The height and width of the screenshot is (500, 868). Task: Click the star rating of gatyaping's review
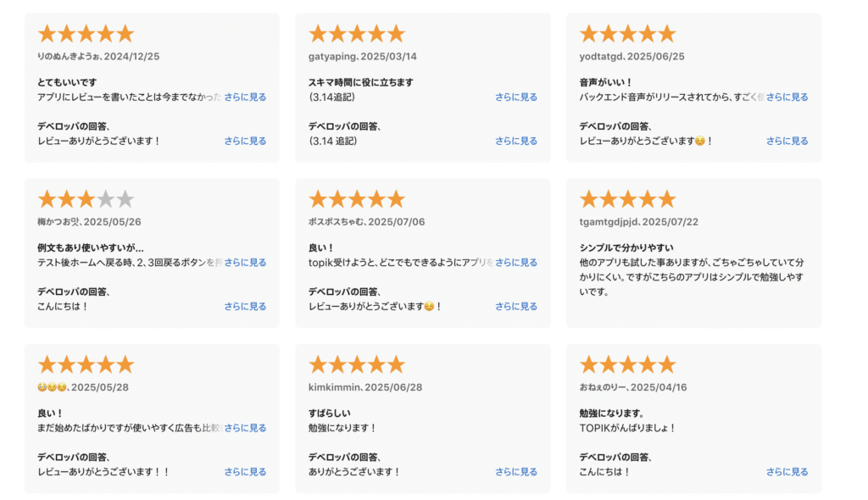357,34
